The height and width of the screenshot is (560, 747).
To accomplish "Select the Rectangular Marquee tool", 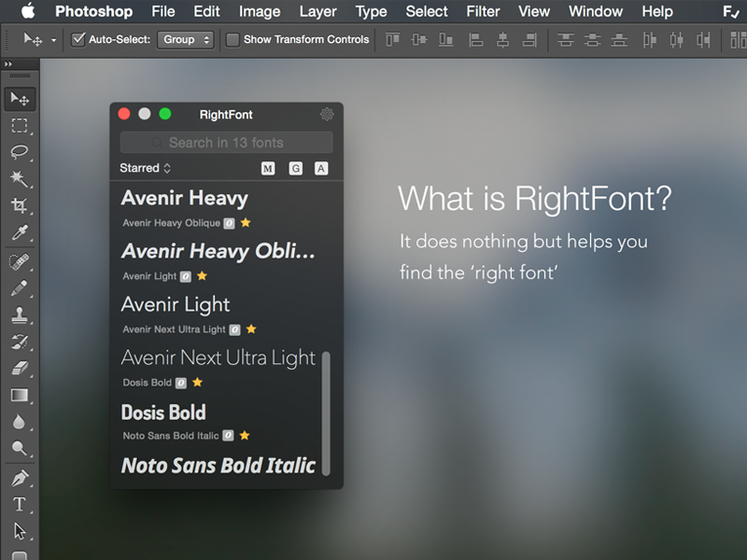I will (x=19, y=126).
